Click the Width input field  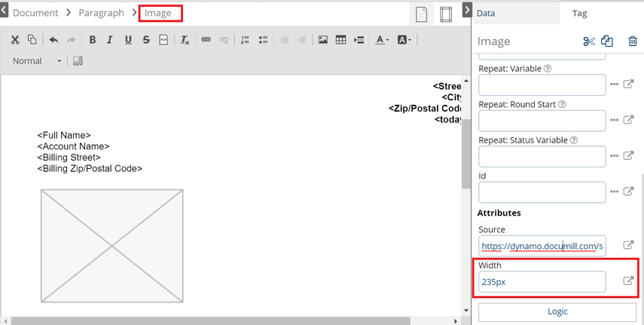pos(542,281)
